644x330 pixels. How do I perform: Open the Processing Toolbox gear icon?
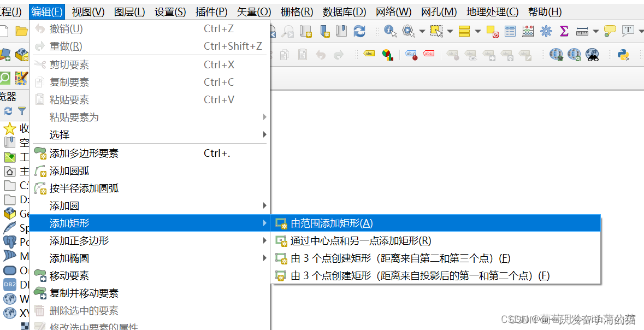point(546,31)
